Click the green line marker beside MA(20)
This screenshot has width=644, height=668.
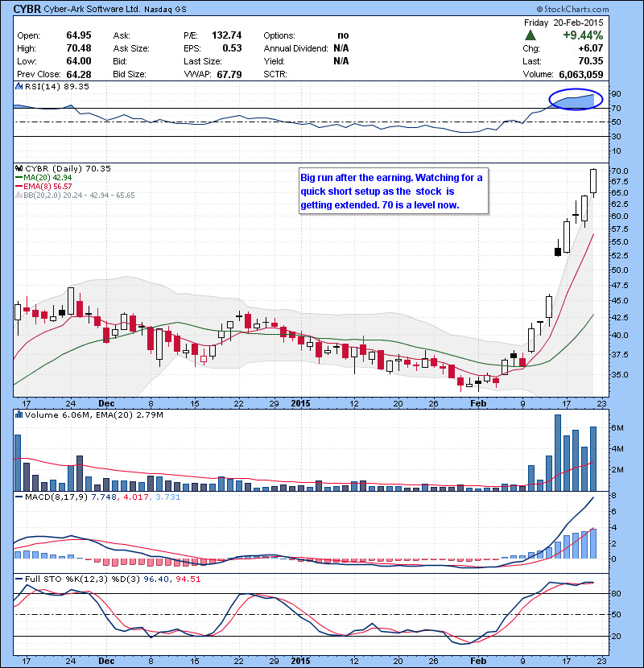click(x=19, y=178)
